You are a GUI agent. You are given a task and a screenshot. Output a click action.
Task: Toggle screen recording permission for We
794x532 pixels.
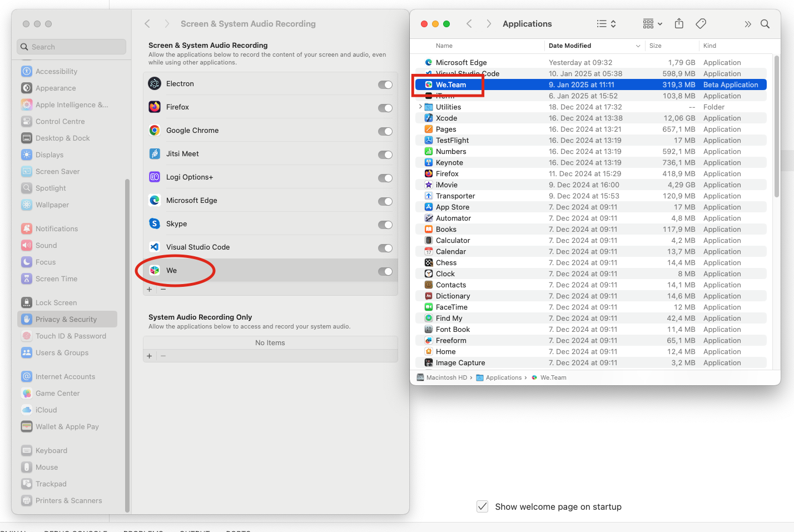click(385, 271)
